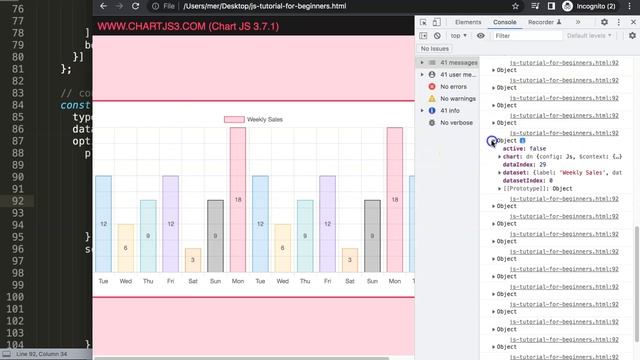This screenshot has height=360, width=640.
Task: Open the reading list icon in the toolbar
Action: point(535,6)
